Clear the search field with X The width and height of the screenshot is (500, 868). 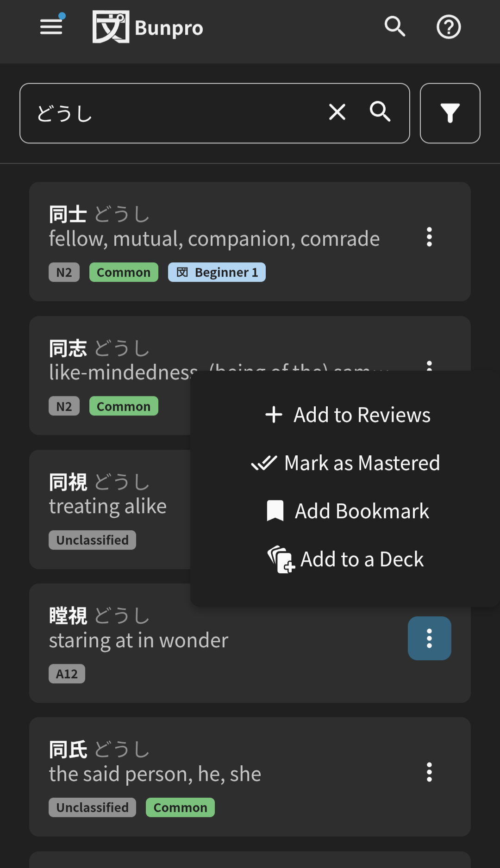coord(337,112)
